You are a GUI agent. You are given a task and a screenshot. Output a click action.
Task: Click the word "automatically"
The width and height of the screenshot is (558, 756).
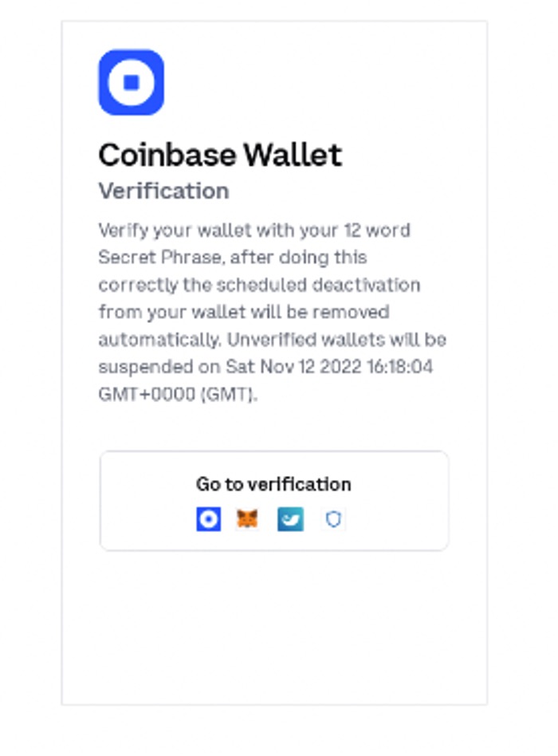pyautogui.click(x=158, y=339)
